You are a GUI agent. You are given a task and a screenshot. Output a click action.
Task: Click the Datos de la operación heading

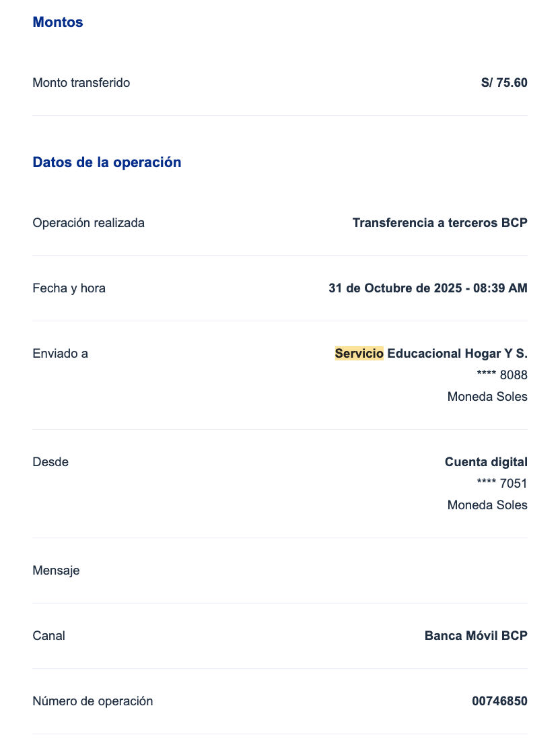(x=107, y=162)
